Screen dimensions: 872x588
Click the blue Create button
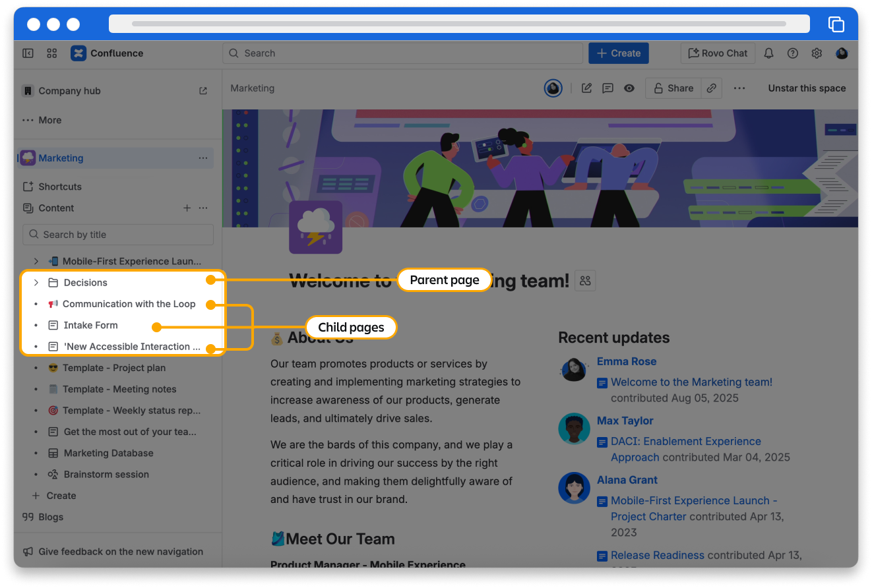click(x=618, y=53)
